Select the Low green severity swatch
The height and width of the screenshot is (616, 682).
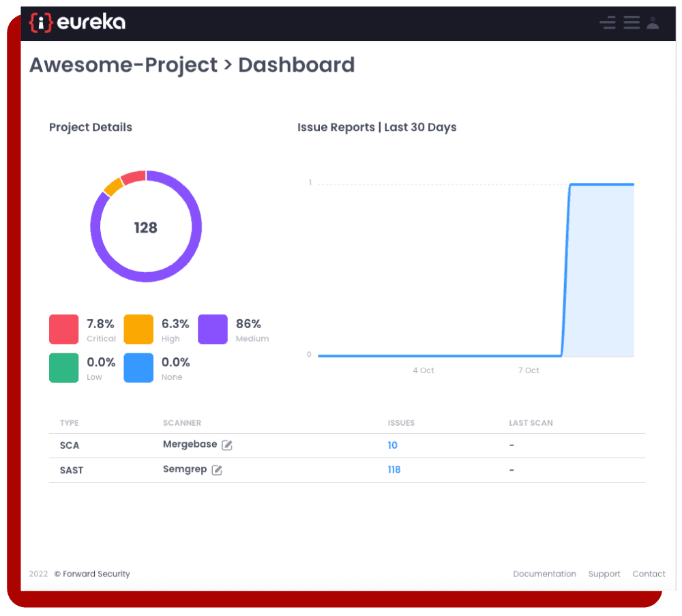[63, 368]
